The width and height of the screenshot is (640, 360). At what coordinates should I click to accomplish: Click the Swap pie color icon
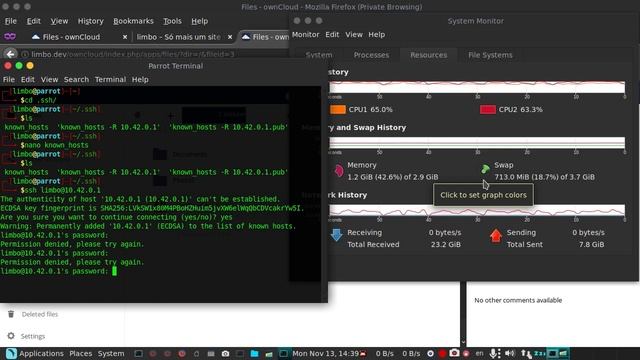[x=485, y=168]
